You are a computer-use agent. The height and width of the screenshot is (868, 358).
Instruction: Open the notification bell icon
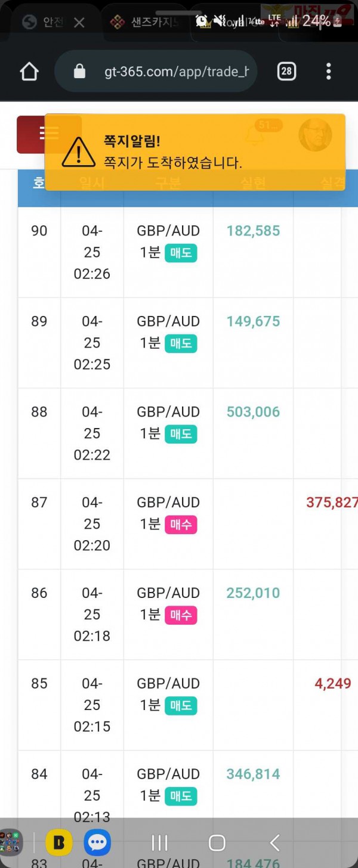pyautogui.click(x=255, y=135)
